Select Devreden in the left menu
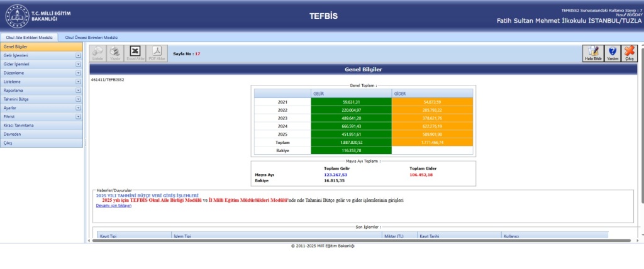 coord(13,134)
